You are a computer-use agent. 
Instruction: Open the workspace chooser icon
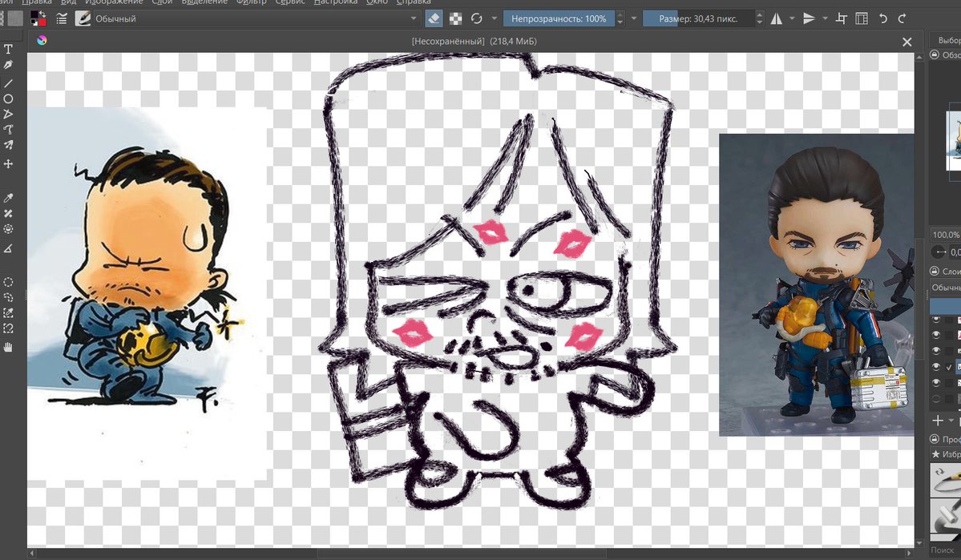tap(862, 19)
